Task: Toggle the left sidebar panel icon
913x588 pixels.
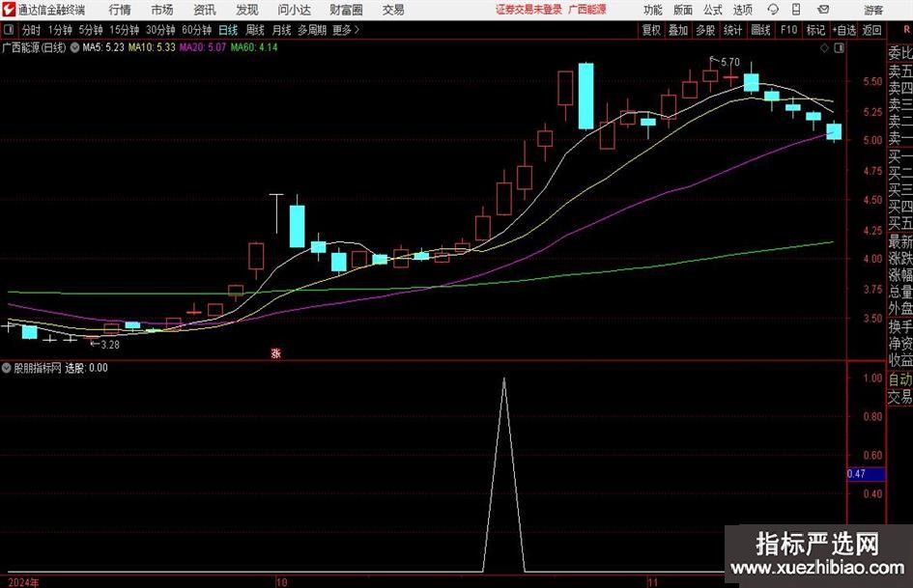Action: coord(9,30)
